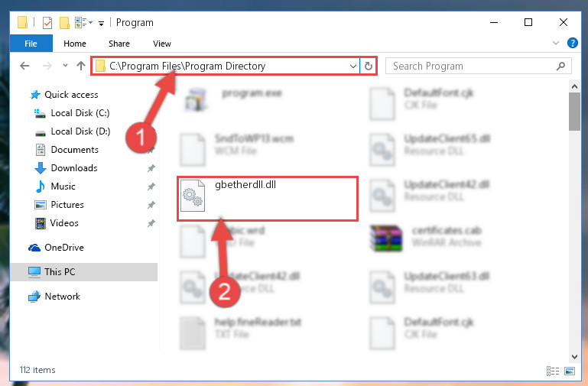Click the New Folder icon in quick toolbar

tap(64, 23)
